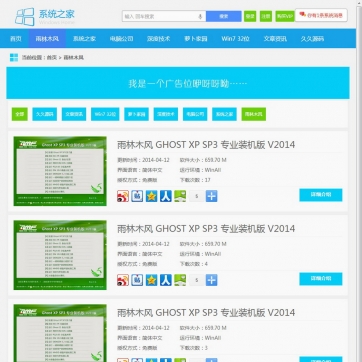Image resolution: width=362 pixels, height=362 pixels.
Task: Open 文章资讯 in the blue navigation bar
Action: [x=275, y=39]
